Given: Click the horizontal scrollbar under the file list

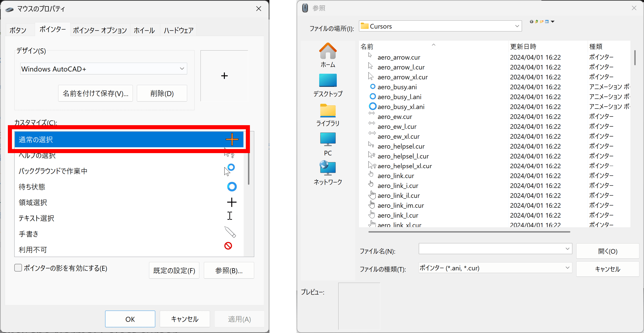Looking at the screenshot, I should tap(469, 232).
